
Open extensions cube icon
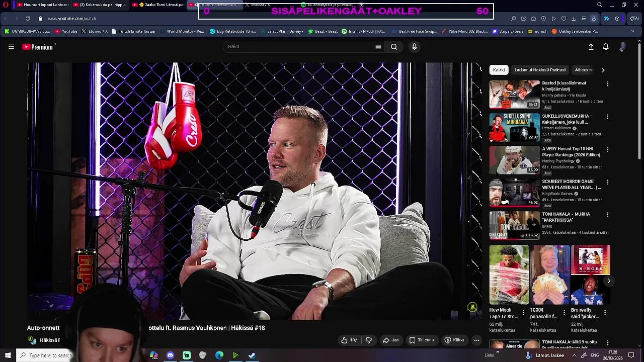[617, 19]
